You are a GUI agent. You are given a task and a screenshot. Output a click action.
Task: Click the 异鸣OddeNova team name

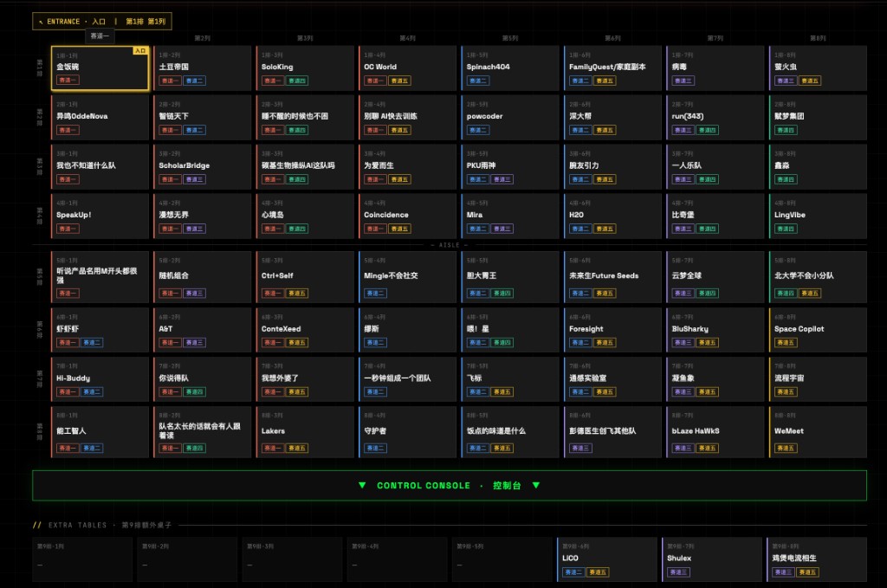click(x=82, y=116)
